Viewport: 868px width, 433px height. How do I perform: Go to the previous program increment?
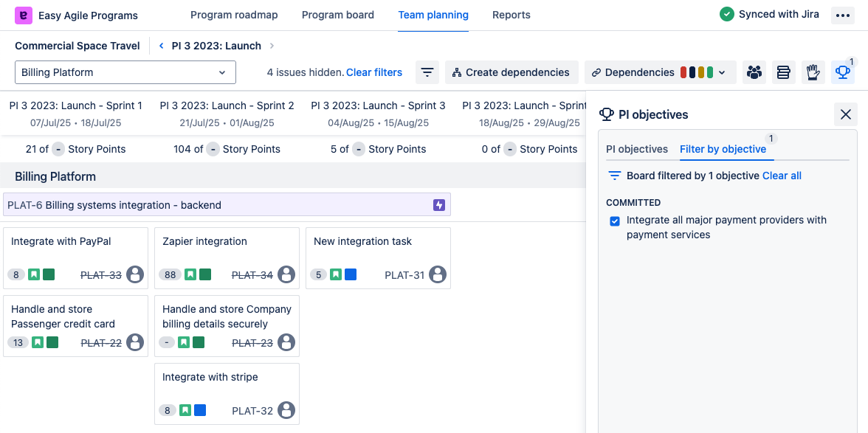click(x=162, y=46)
